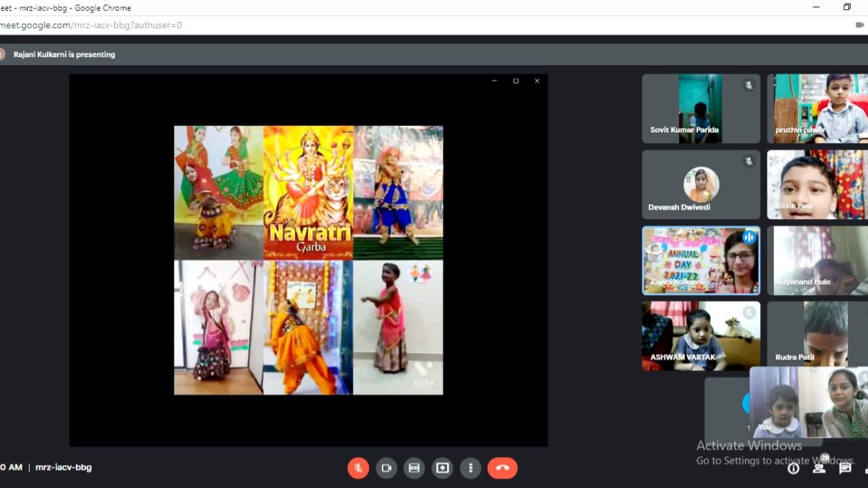868x488 pixels.
Task: Open meeting details info icon
Action: click(793, 468)
